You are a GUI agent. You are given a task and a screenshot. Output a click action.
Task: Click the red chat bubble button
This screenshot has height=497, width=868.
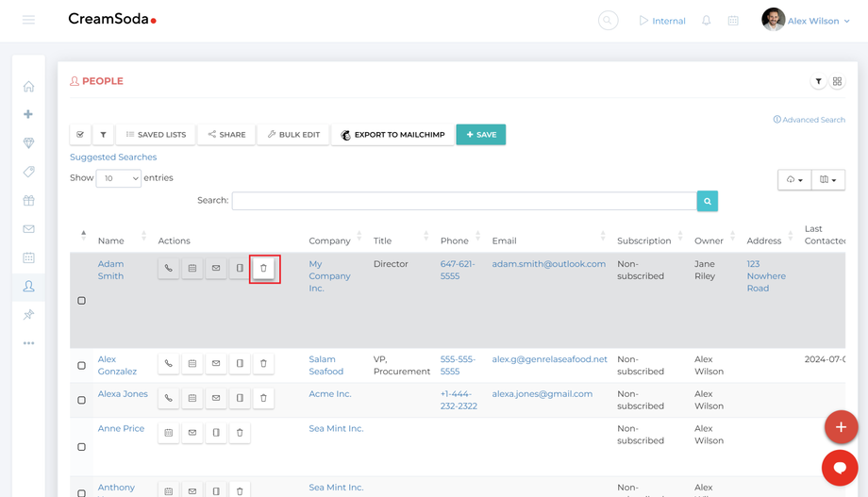pyautogui.click(x=839, y=468)
